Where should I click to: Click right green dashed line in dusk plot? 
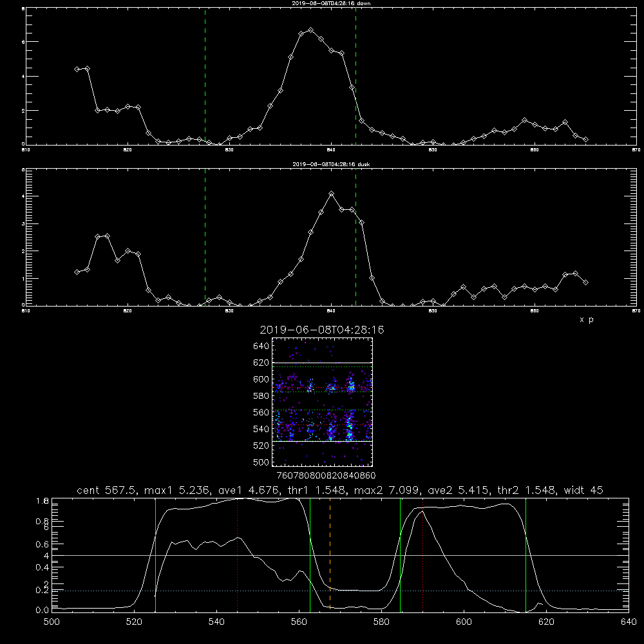click(355, 237)
